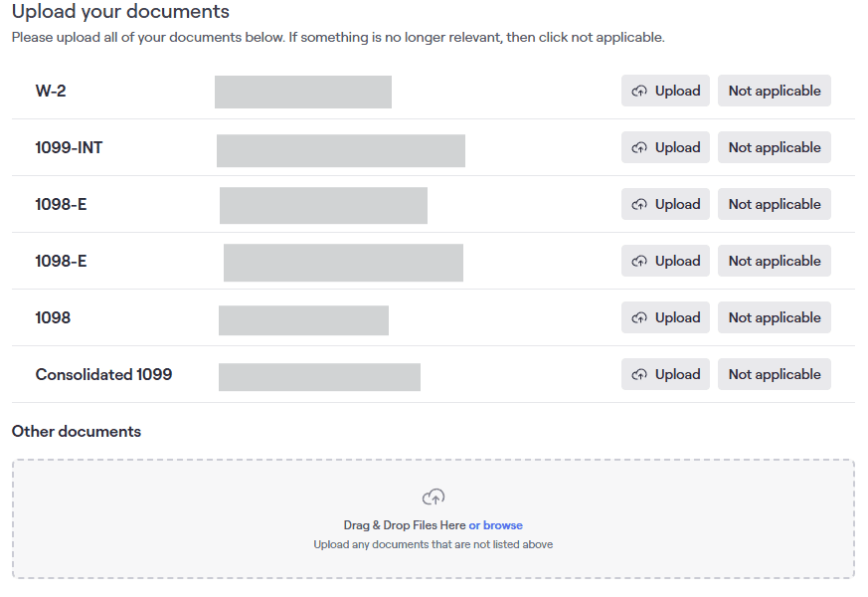This screenshot has height=597, width=868.
Task: Click the 'Other documents' heading
Action: (x=77, y=431)
